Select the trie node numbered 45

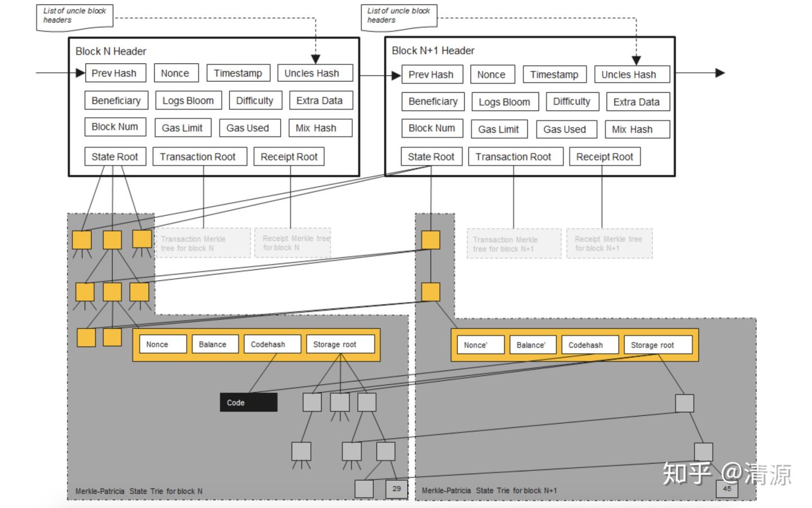(727, 489)
